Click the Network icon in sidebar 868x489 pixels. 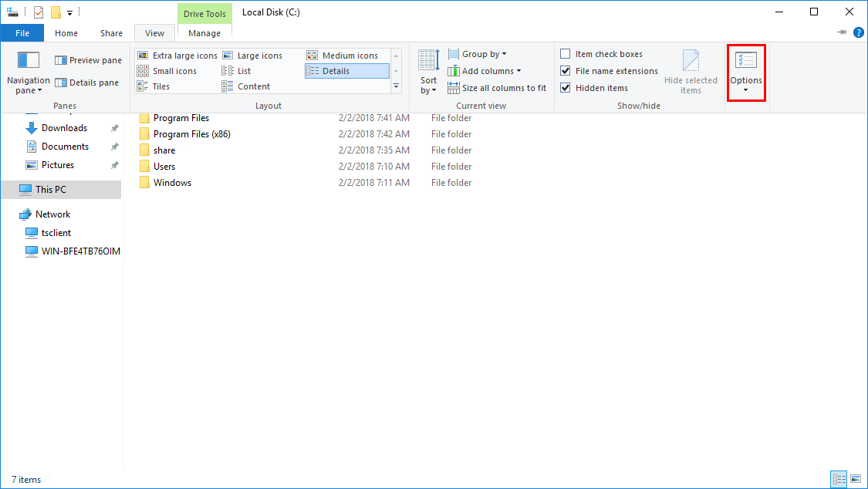pyautogui.click(x=25, y=214)
